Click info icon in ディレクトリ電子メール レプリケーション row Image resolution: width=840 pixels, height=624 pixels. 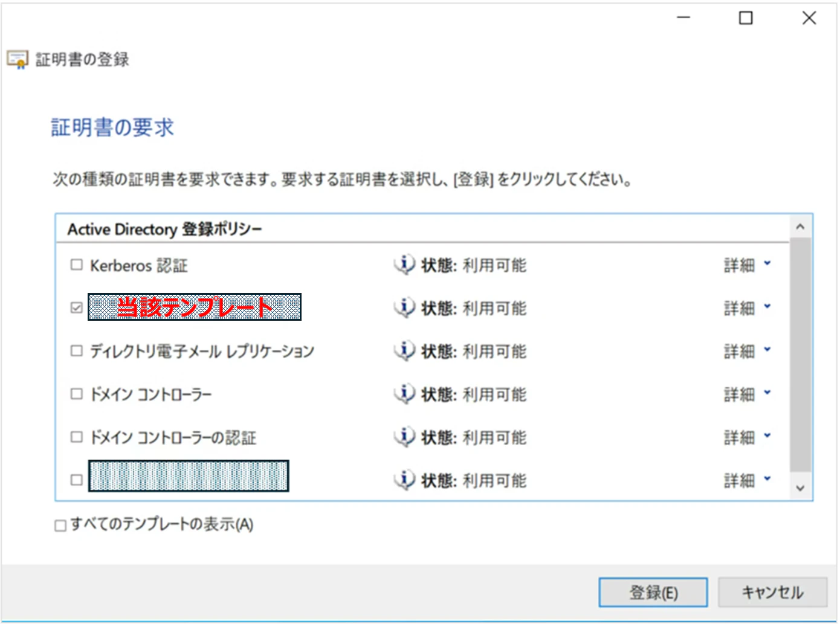(404, 351)
